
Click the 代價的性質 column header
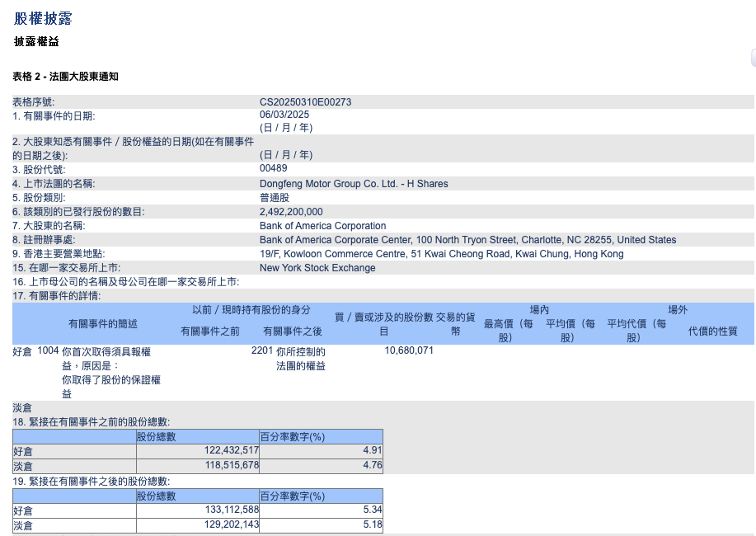(712, 331)
